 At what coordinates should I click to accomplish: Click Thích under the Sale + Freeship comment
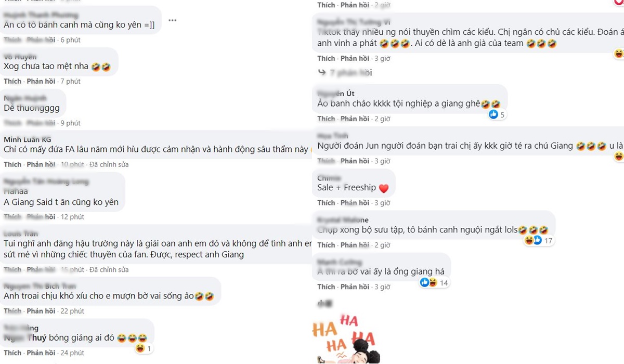click(326, 203)
